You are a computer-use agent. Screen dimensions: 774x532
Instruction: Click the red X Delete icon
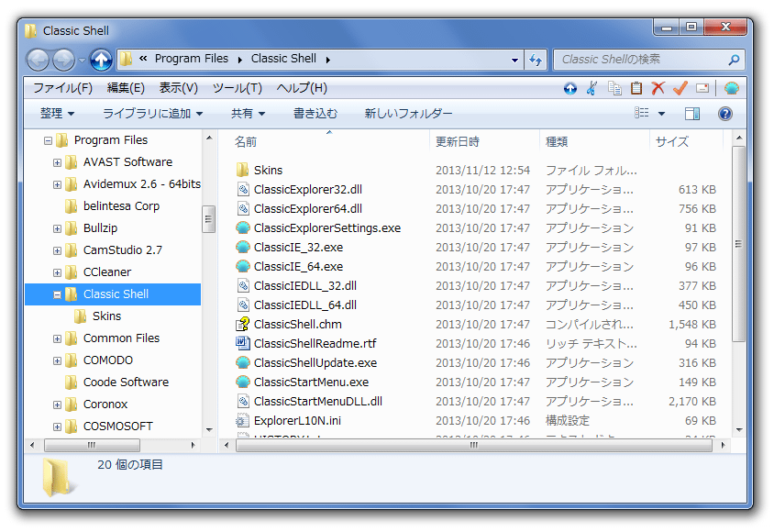tap(658, 88)
